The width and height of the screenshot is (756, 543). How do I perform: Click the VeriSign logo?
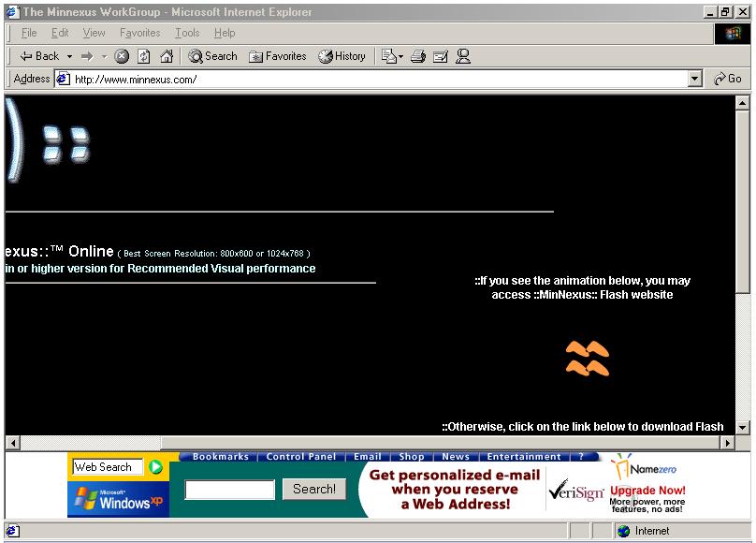click(x=576, y=491)
